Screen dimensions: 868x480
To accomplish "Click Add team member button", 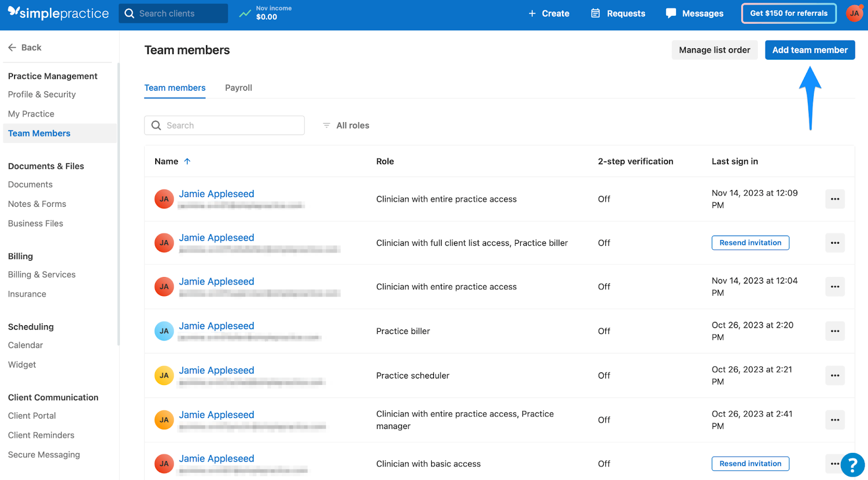I will 809,50.
